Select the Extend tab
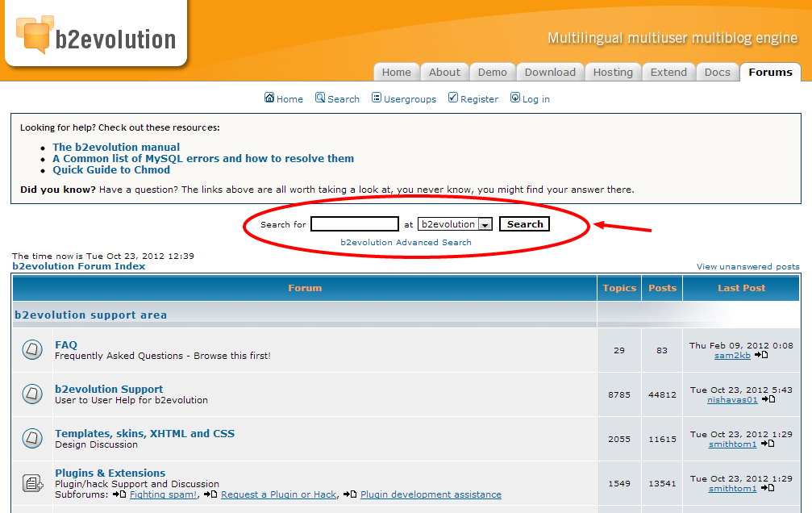Image resolution: width=812 pixels, height=513 pixels. point(668,72)
